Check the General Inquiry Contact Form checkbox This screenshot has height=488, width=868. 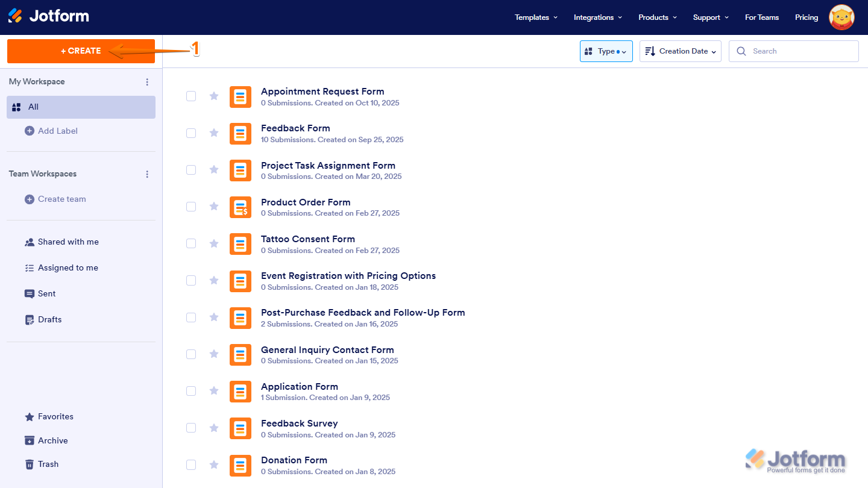click(191, 354)
